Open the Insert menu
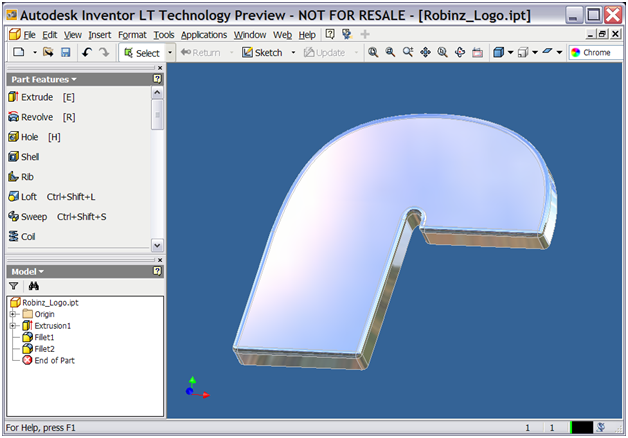Screen dimensions: 628x438 [100, 35]
